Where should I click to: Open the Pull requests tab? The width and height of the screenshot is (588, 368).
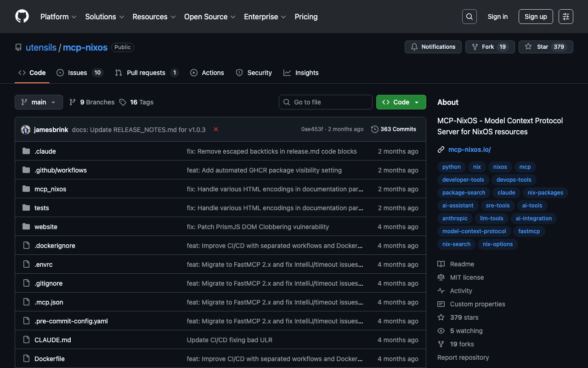click(146, 73)
